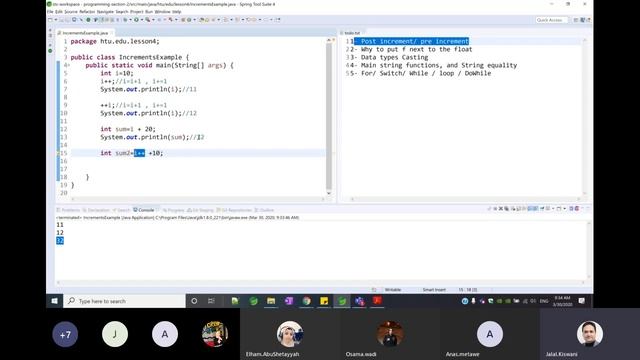Click the Remove Launch X icon in console toolbar
The image size is (640, 360).
(x=501, y=209)
